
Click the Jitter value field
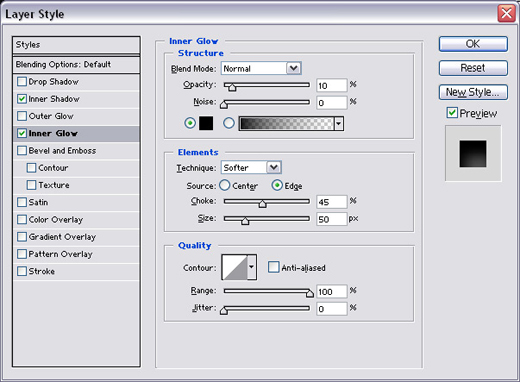(332, 309)
